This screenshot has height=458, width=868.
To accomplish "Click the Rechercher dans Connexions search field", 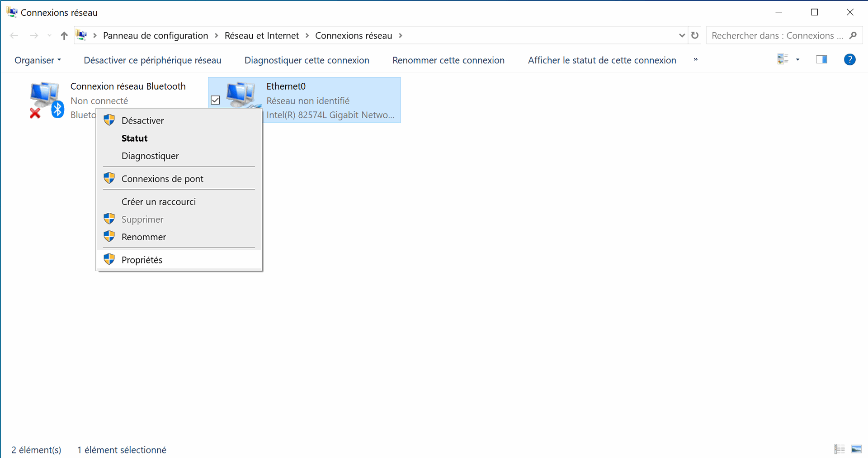I will [x=776, y=36].
